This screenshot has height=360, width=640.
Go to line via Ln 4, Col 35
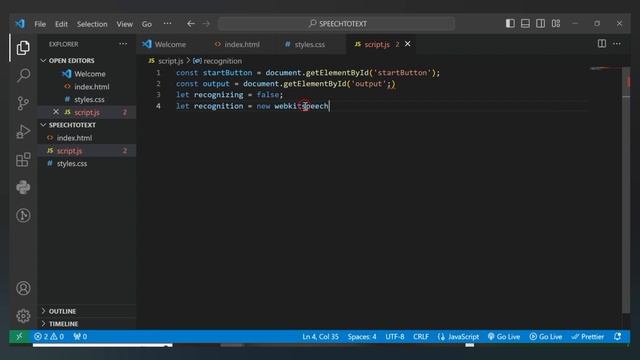[320, 336]
